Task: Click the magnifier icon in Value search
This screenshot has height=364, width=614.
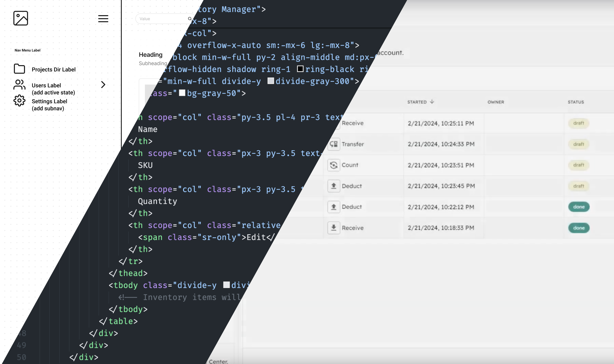Action: (x=190, y=19)
